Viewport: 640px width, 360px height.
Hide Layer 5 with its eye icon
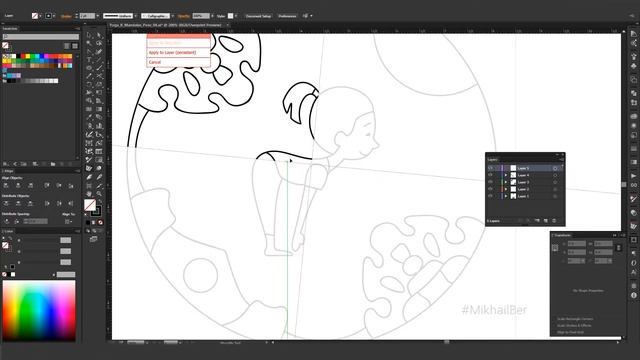(x=490, y=168)
